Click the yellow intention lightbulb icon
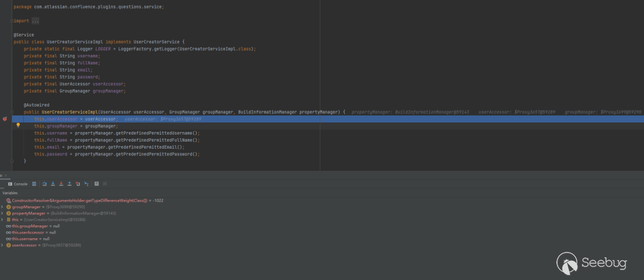The image size is (644, 280). point(18,125)
